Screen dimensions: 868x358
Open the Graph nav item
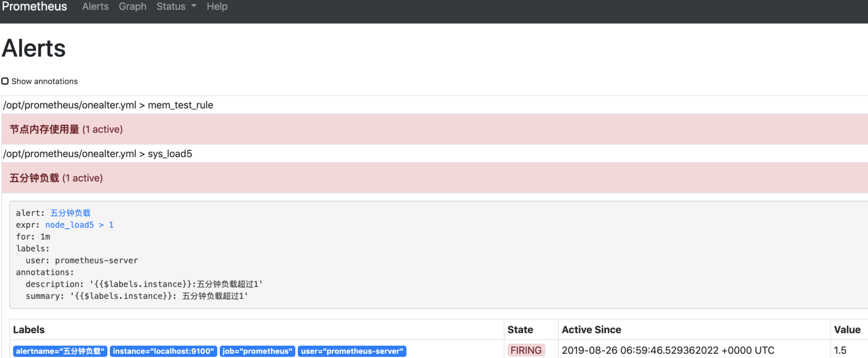pyautogui.click(x=133, y=7)
